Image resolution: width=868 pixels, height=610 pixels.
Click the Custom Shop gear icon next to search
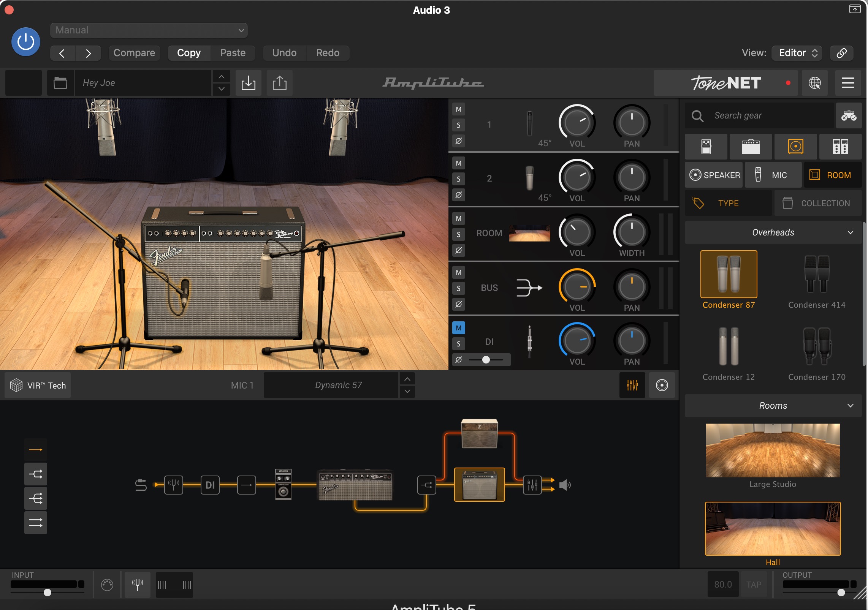[849, 115]
